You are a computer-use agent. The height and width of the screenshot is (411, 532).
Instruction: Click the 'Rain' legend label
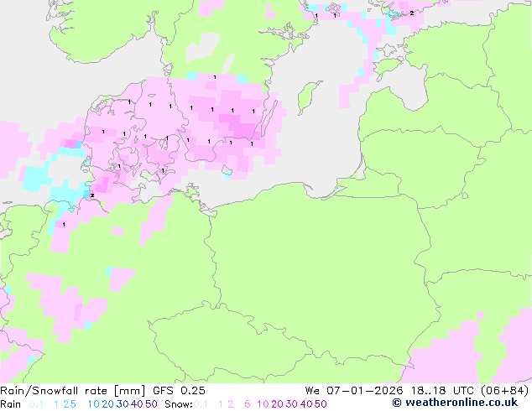[x=11, y=404]
